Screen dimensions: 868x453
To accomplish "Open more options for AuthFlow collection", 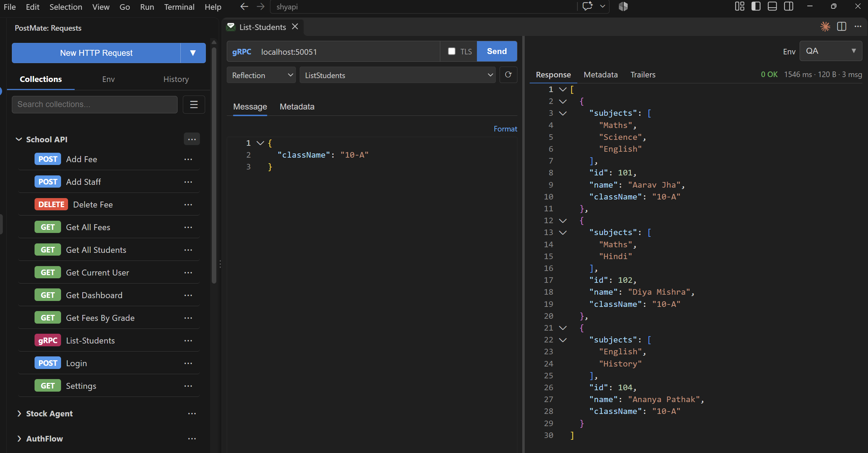I will [x=192, y=439].
